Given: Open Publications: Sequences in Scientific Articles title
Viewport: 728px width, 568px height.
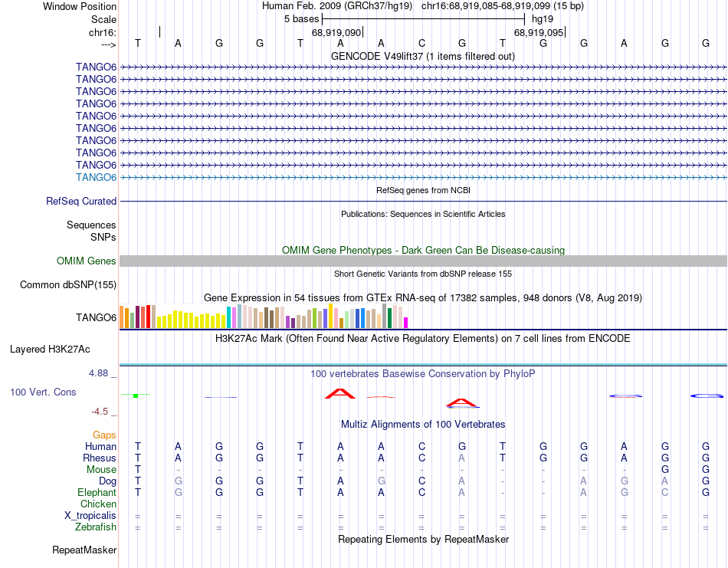Looking at the screenshot, I should pyautogui.click(x=423, y=214).
